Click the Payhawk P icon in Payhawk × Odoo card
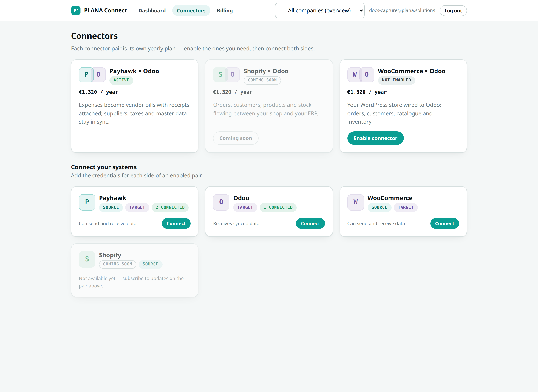538x392 pixels. tap(86, 74)
